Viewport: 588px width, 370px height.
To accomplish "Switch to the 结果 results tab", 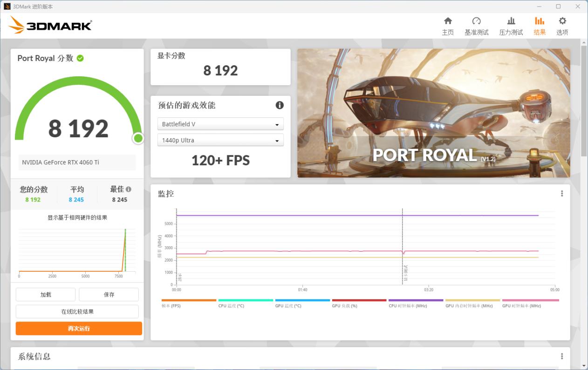I will [x=539, y=26].
